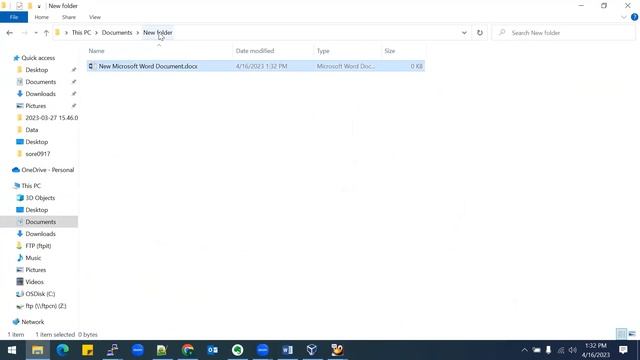Image resolution: width=640 pixels, height=360 pixels.
Task: Open the Home ribbon tab
Action: click(x=42, y=17)
